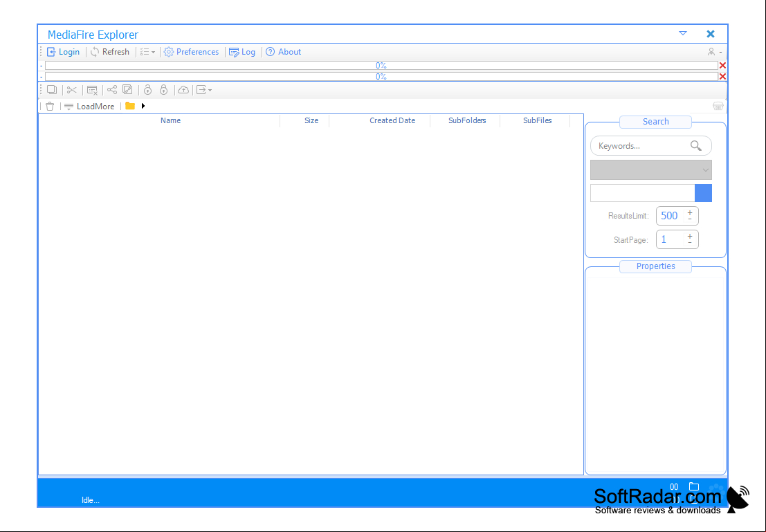Sort by the Created Date column
766x532 pixels.
pos(392,120)
